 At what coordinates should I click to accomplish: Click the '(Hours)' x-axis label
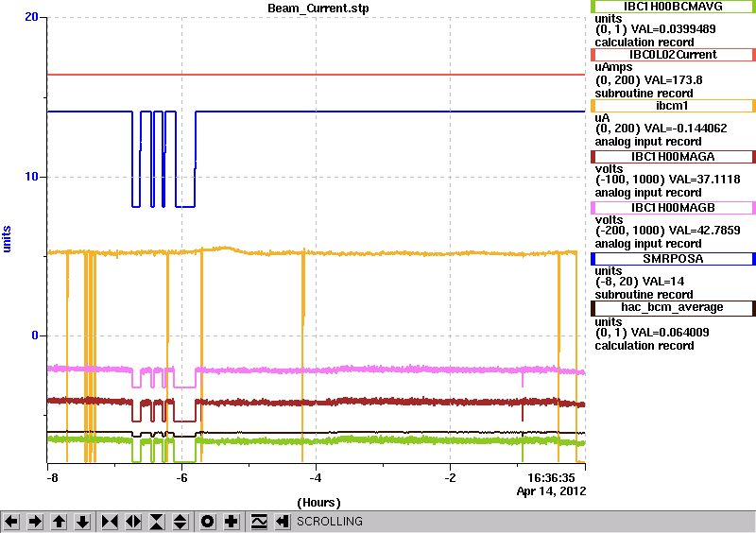(318, 503)
